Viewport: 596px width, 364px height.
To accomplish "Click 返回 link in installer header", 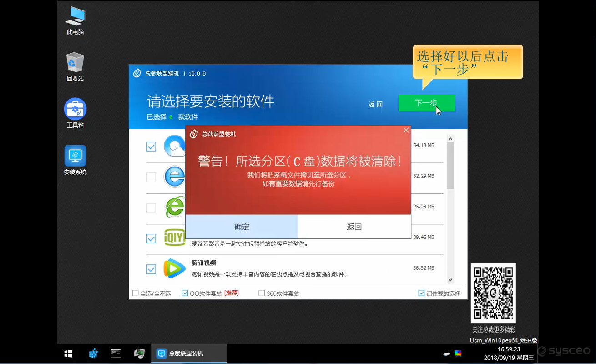I will click(x=375, y=104).
